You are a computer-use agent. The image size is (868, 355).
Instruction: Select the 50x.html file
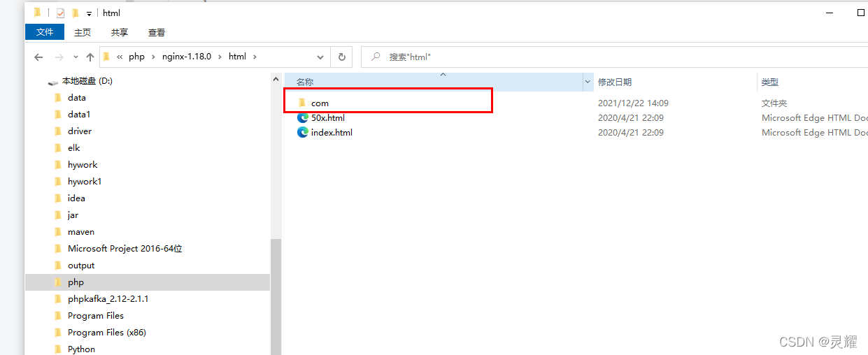[x=328, y=117]
